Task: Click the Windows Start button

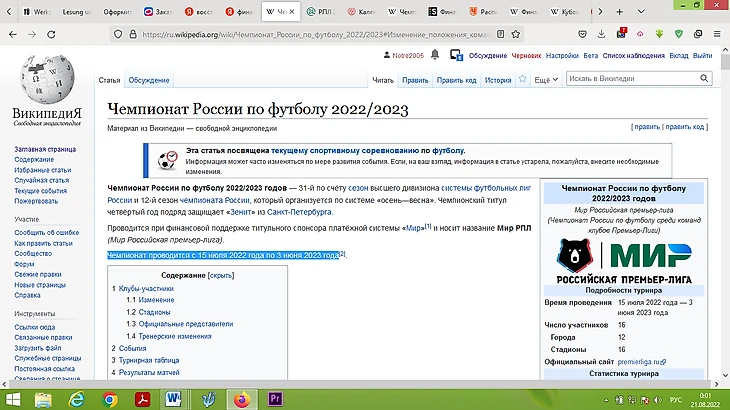Action: tap(14, 399)
